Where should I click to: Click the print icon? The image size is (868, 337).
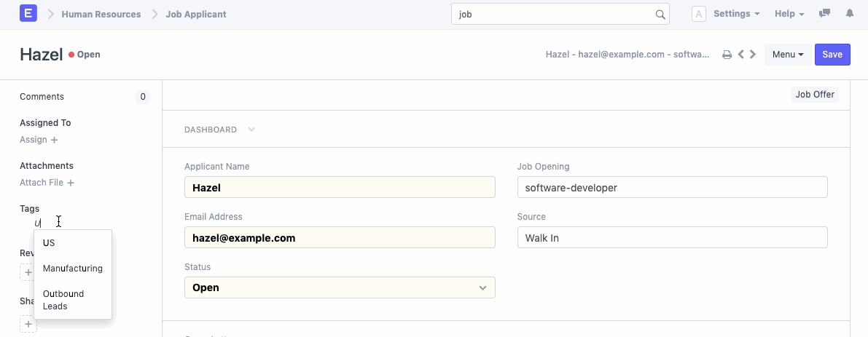pos(727,55)
